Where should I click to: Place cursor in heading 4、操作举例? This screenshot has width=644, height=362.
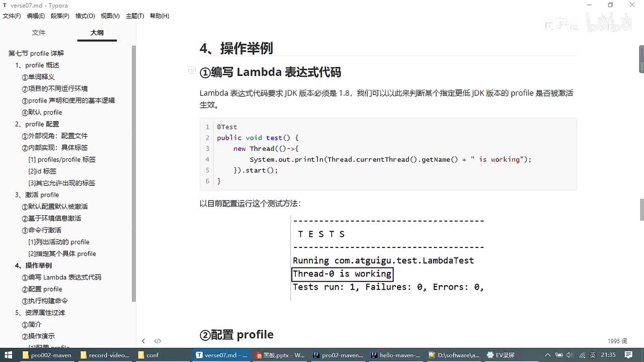coord(236,48)
